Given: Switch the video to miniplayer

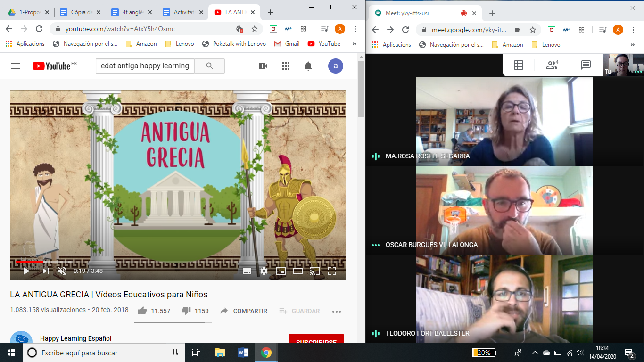Looking at the screenshot, I should point(281,271).
